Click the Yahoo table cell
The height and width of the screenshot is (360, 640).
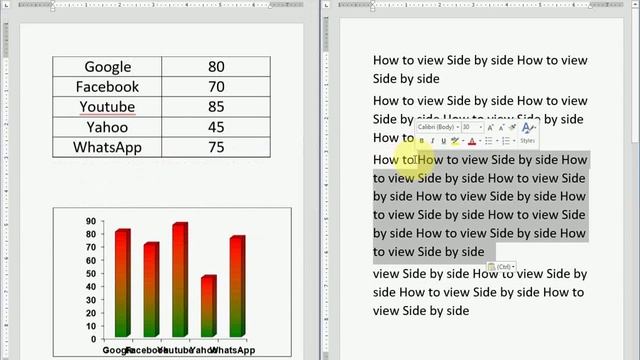tap(107, 127)
